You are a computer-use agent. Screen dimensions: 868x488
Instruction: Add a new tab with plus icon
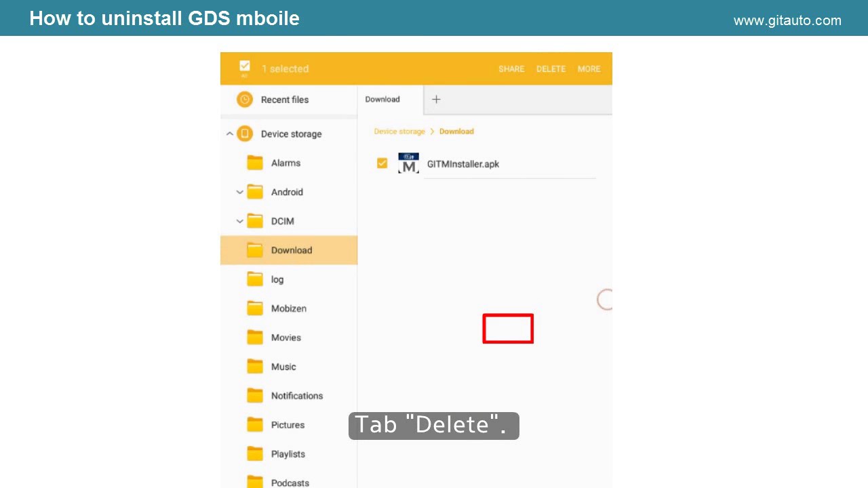tap(436, 100)
